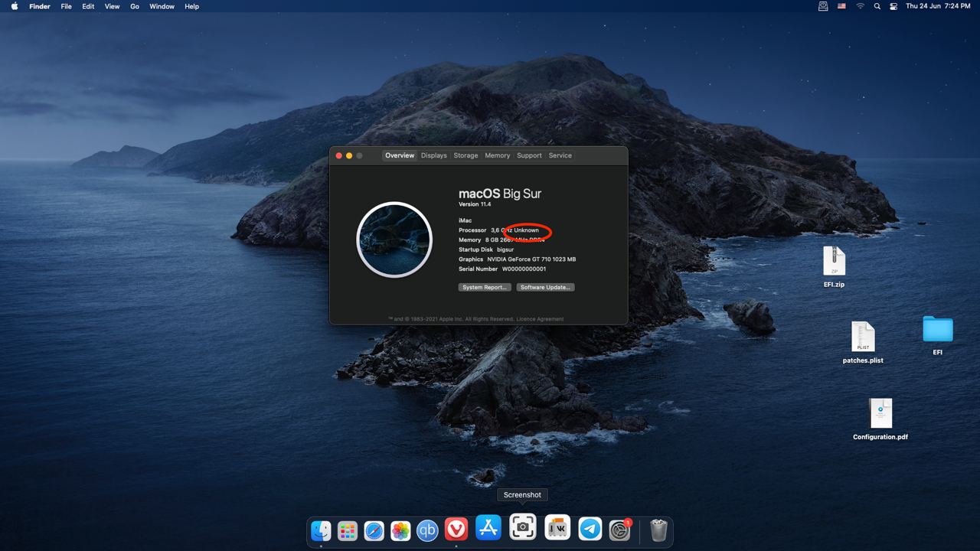Open the Go menu

[135, 6]
